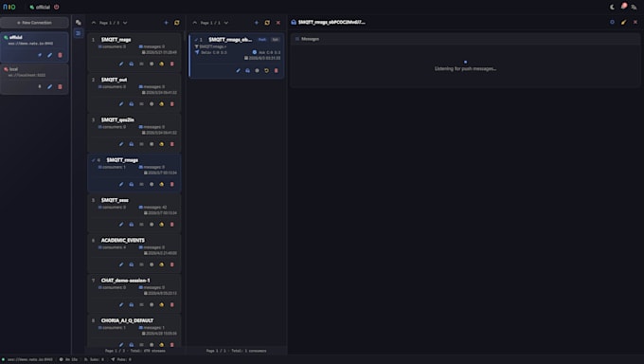The height and width of the screenshot is (364, 644).
Task: Select the CHORIA_AJ_Q_DEFAULT stream card
Action: [x=134, y=331]
